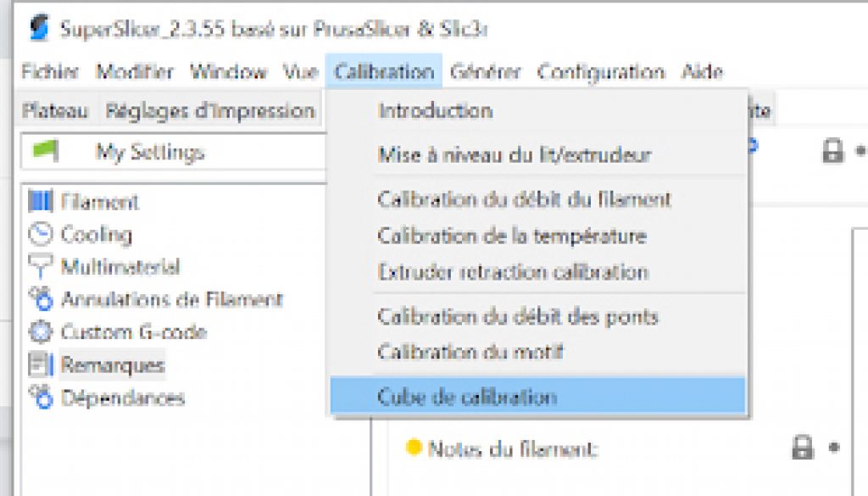Choose Calibration de la température
Image resolution: width=868 pixels, height=496 pixels.
[512, 237]
